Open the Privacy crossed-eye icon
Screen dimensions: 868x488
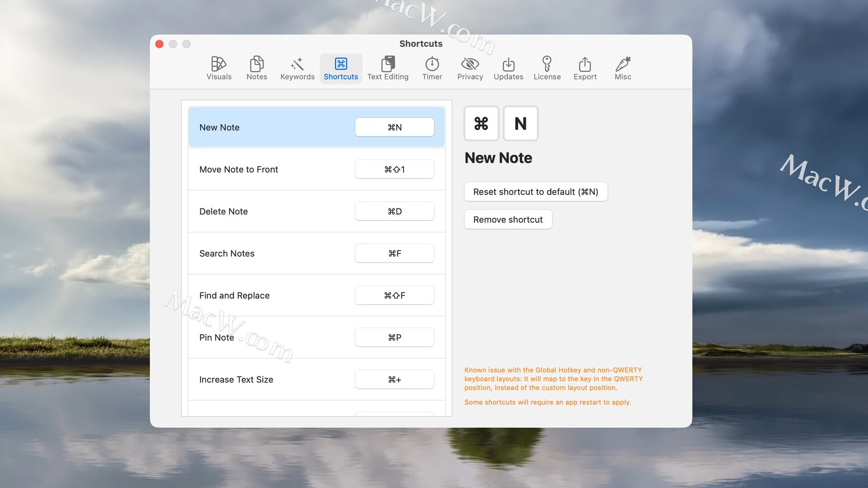click(470, 68)
